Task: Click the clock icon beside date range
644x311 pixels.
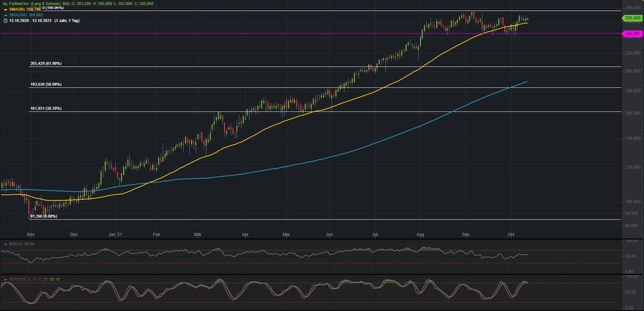Action: pyautogui.click(x=5, y=21)
